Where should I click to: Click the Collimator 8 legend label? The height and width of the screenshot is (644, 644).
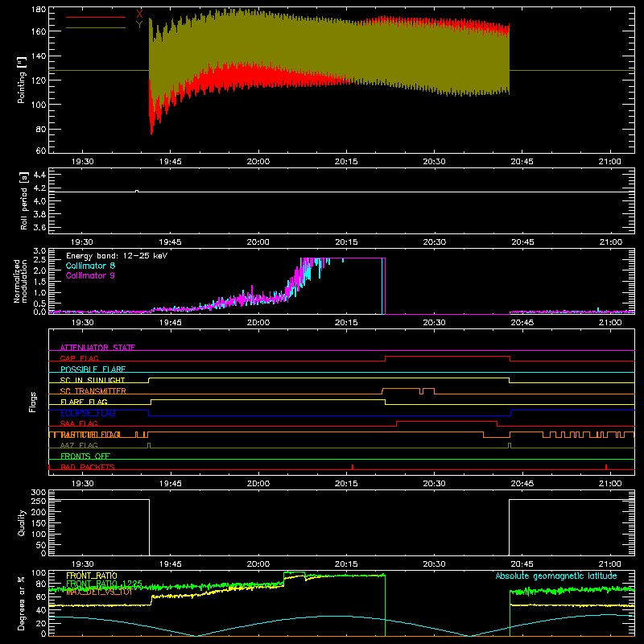pos(90,266)
